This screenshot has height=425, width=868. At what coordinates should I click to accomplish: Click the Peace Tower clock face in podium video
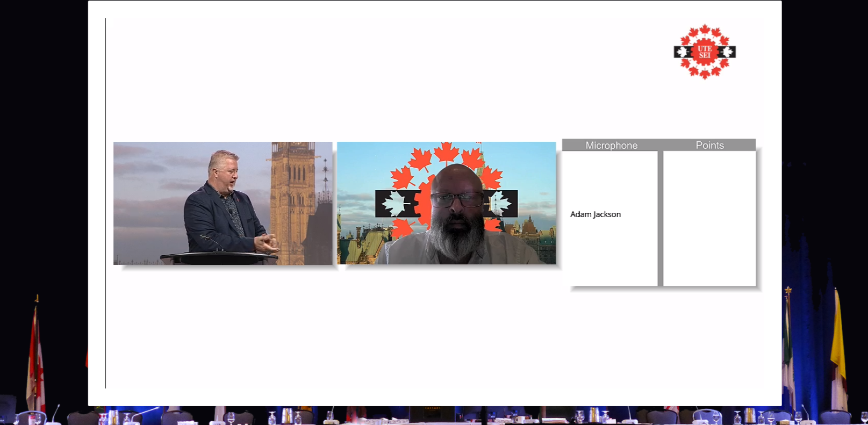pyautogui.click(x=293, y=147)
